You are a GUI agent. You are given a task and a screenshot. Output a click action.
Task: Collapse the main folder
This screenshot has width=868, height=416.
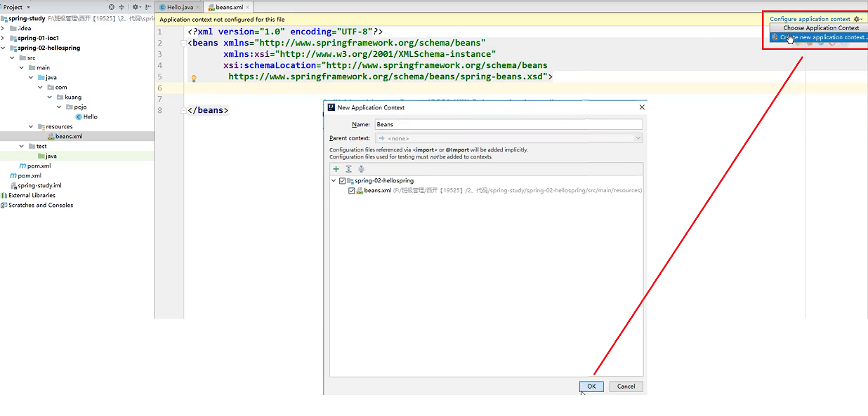(22, 67)
